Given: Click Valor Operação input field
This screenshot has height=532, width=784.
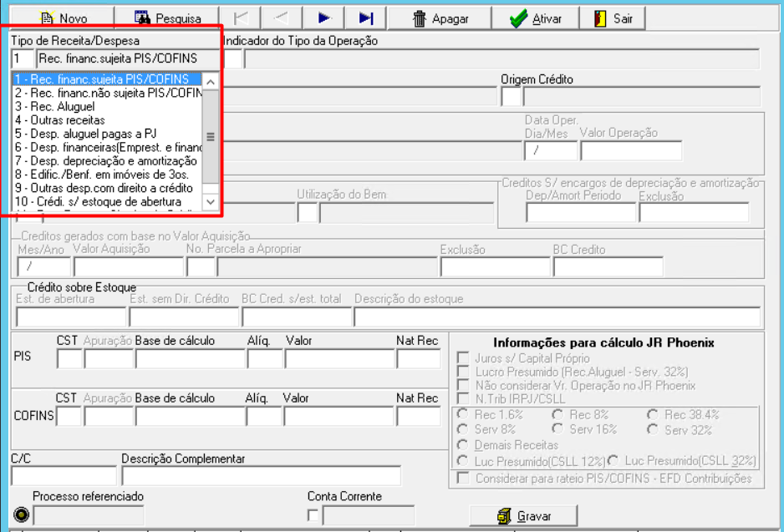Looking at the screenshot, I should click(x=631, y=150).
